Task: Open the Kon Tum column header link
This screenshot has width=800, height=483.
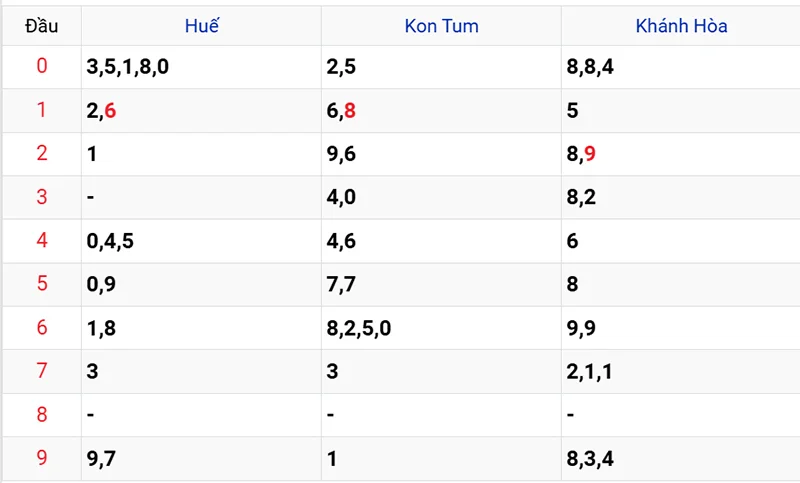Action: (x=441, y=26)
